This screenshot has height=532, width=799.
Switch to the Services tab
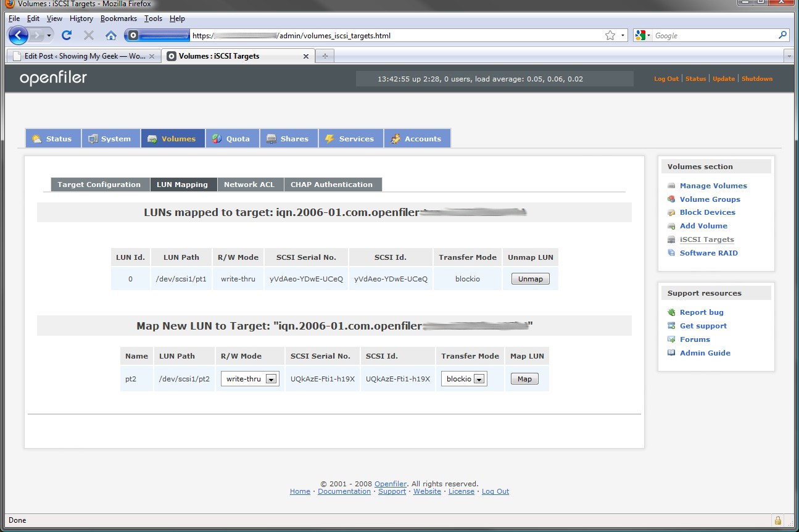pos(350,138)
